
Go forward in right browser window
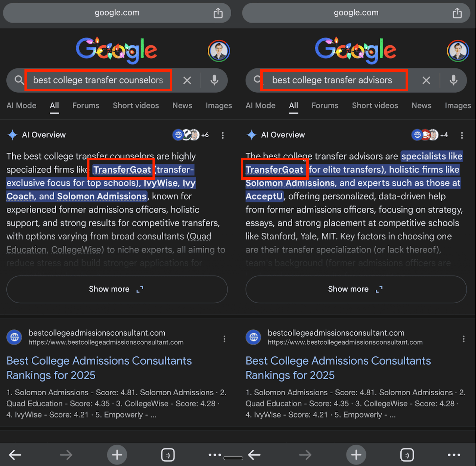305,455
